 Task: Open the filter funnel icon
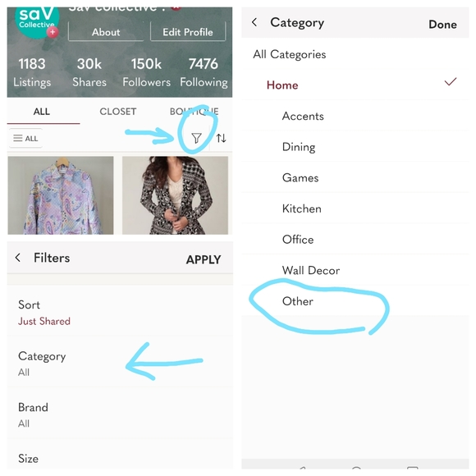196,138
